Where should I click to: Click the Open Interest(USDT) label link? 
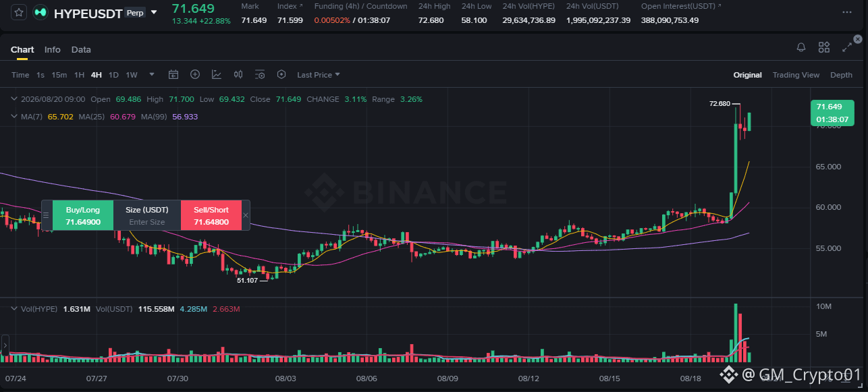(681, 6)
